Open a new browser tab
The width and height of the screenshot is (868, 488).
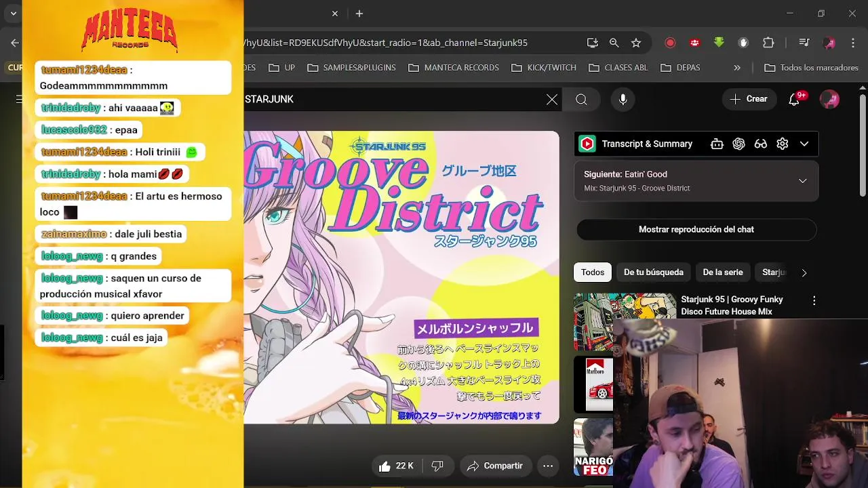point(359,14)
